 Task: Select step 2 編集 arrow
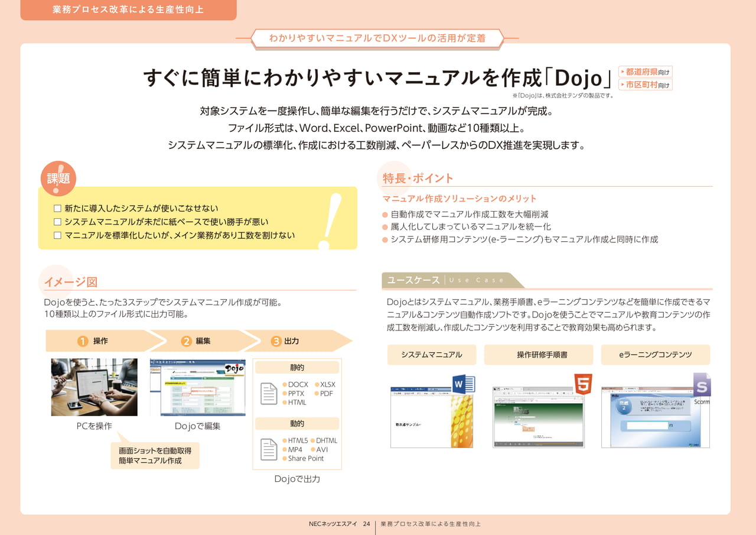coord(204,341)
